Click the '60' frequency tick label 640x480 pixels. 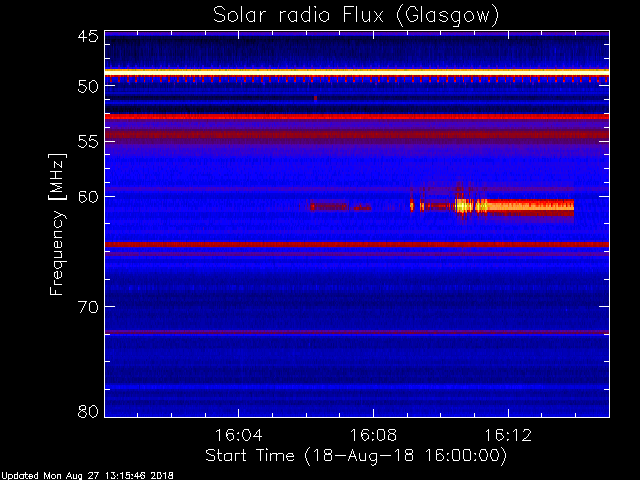pos(88,197)
